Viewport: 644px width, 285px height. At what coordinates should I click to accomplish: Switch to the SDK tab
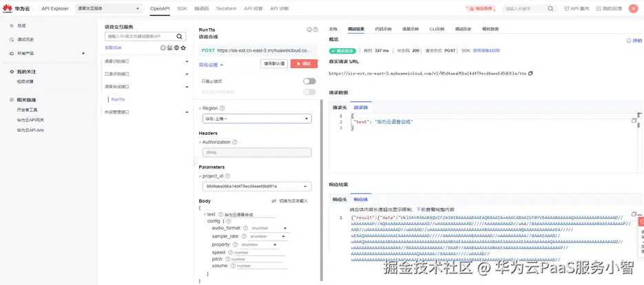(x=182, y=9)
